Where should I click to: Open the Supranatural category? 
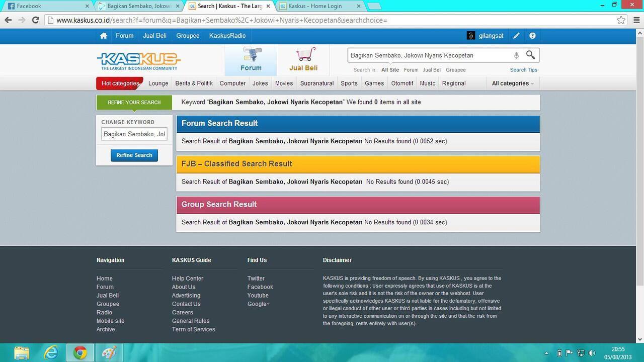pos(317,83)
